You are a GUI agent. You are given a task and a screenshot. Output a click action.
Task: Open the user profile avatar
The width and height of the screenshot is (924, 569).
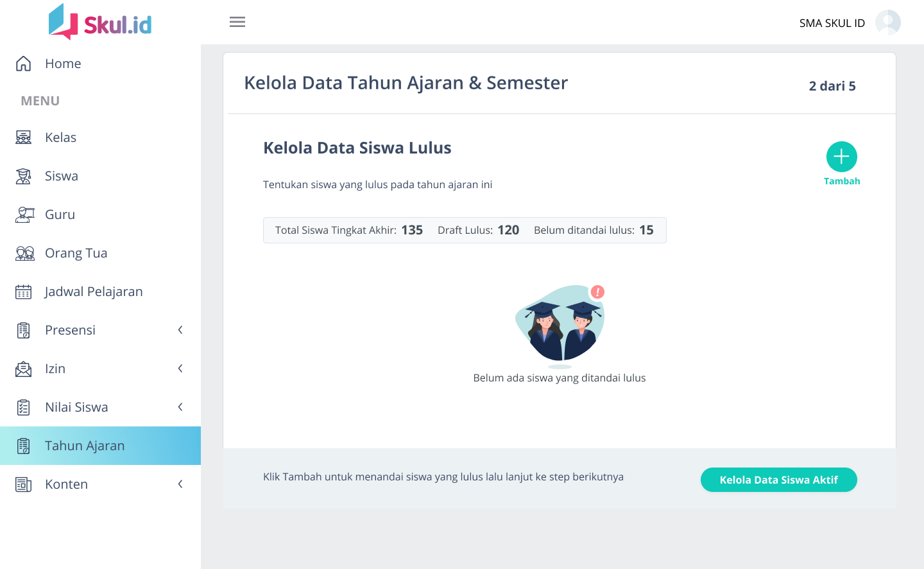[x=888, y=22]
